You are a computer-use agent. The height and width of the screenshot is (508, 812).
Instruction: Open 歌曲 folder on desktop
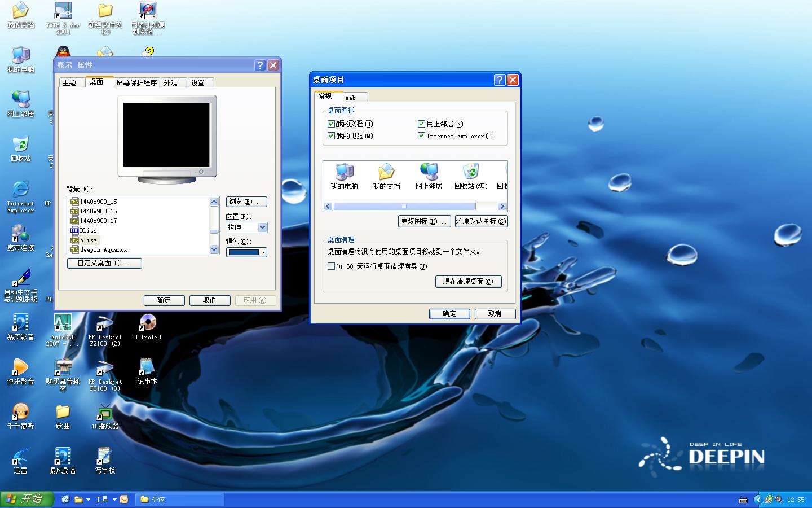(63, 416)
